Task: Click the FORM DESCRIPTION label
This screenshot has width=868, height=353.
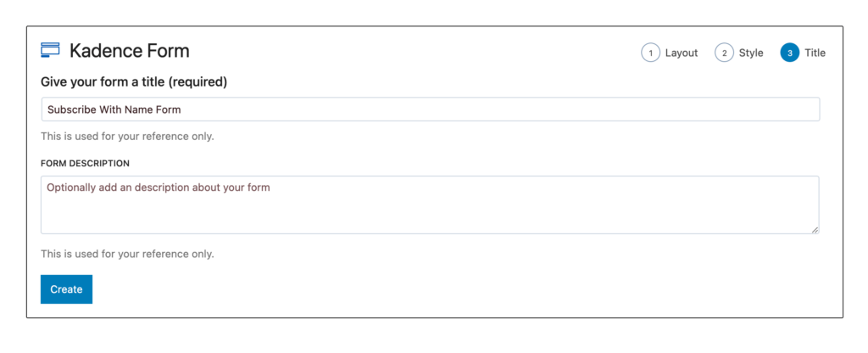Action: click(x=85, y=163)
